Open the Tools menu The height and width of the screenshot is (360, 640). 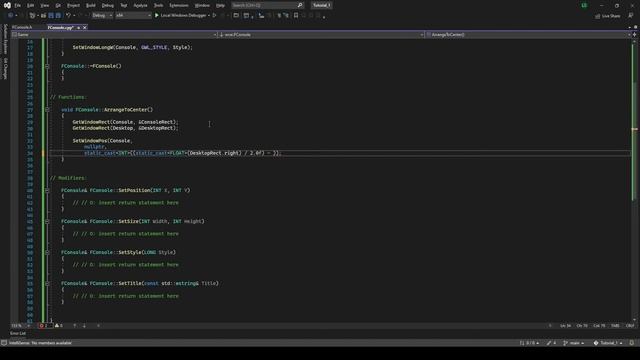tap(158, 5)
